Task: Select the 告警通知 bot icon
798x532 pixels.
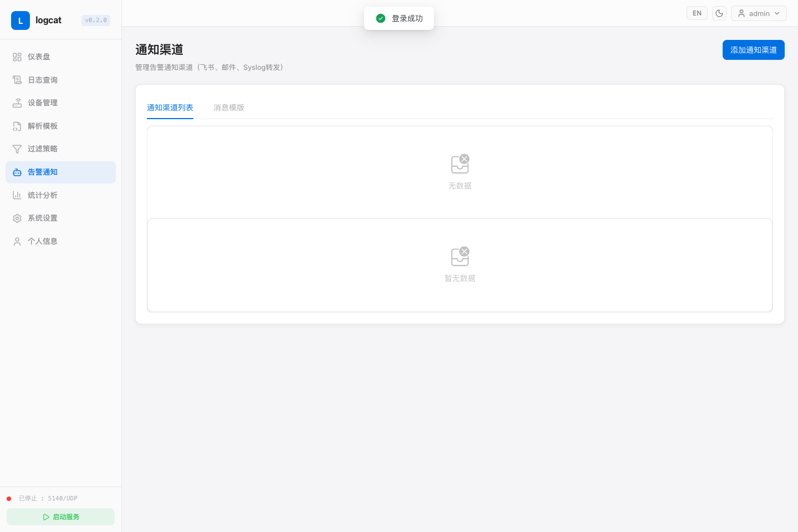Action: 17,172
